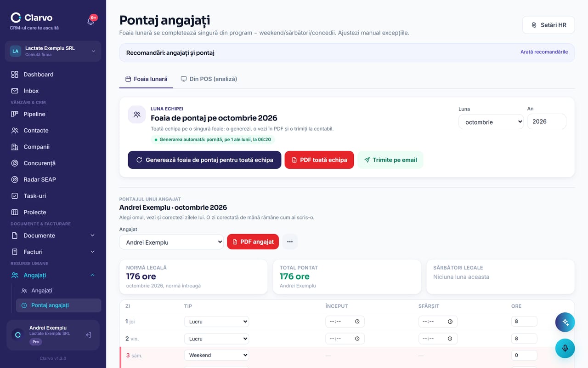This screenshot has height=368, width=588.
Task: Click the Concurență target icon
Action: tap(15, 163)
